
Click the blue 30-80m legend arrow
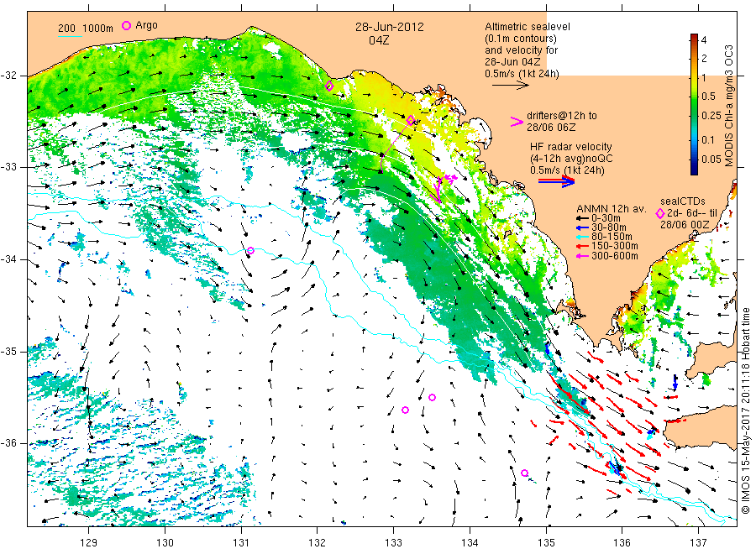[583, 227]
